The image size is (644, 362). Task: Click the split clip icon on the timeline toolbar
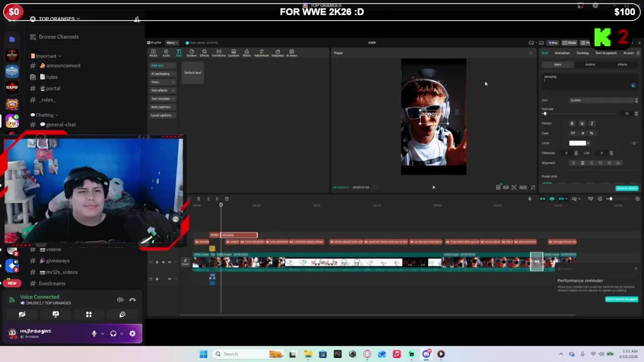point(198,199)
